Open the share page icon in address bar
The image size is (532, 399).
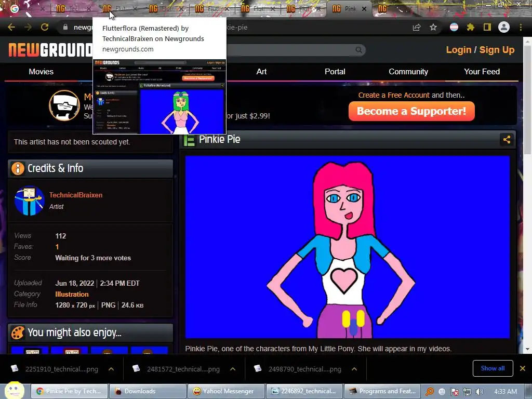coord(417,27)
